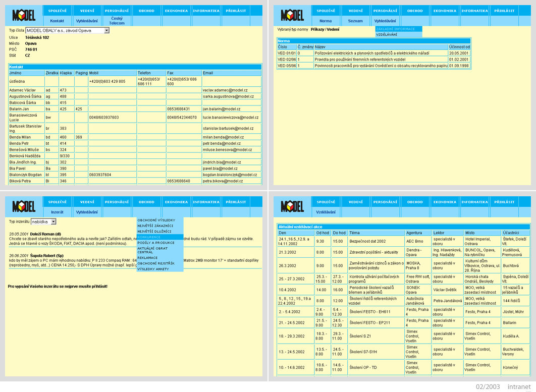Click vaclav.adamec@model.cz email link

225,90
